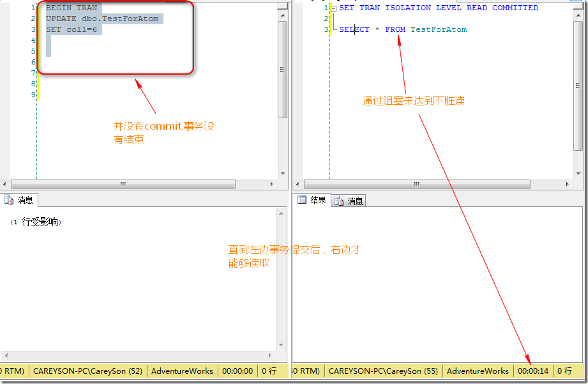
Task: Click the message icon on the right 消息 tab
Action: (339, 200)
